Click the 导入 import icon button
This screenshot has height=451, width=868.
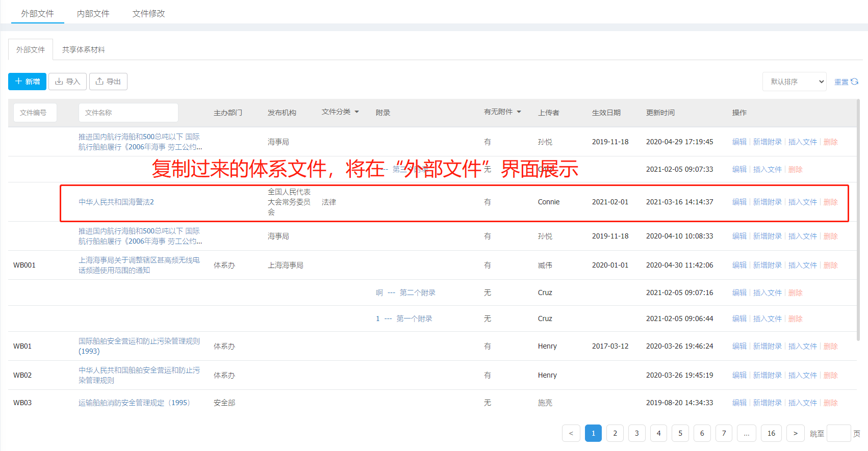click(67, 82)
